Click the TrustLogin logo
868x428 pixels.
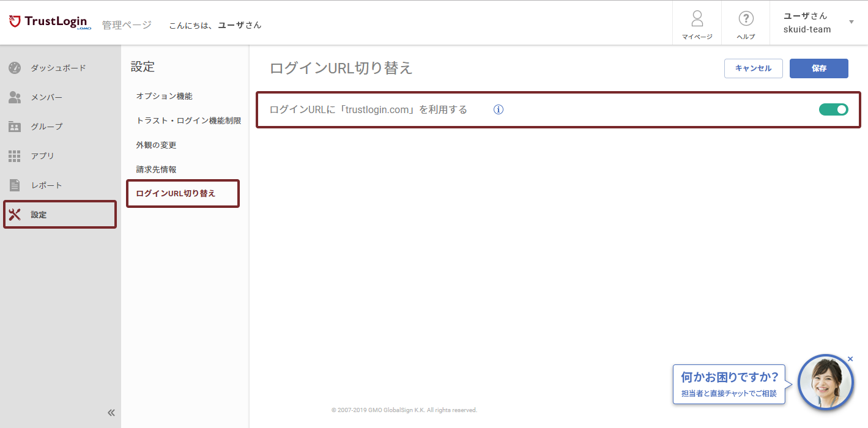tap(50, 23)
